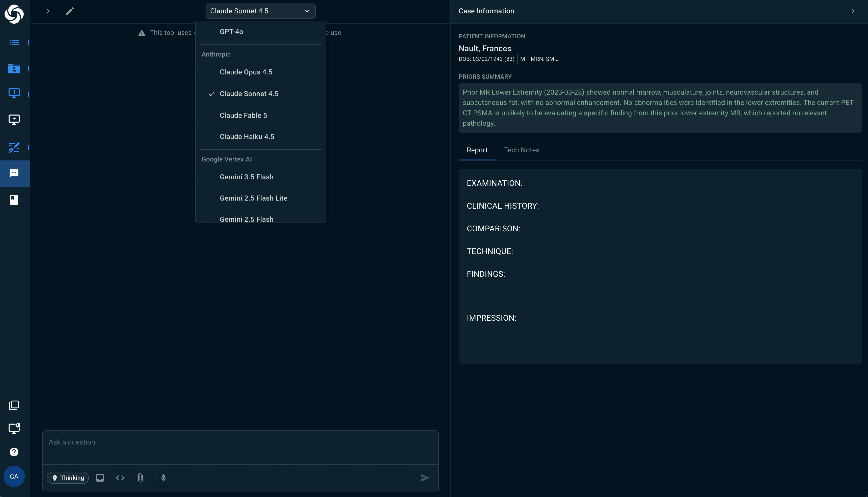
Task: Select GPT-4o from model list
Action: pos(260,32)
